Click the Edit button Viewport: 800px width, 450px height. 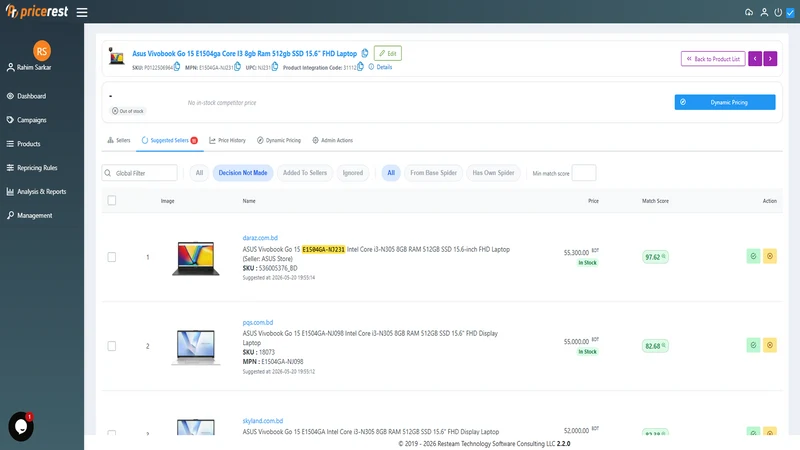(388, 53)
